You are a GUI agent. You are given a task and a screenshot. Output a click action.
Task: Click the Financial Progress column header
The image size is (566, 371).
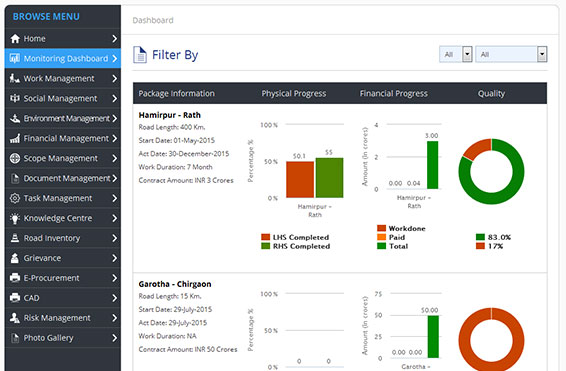coord(393,93)
